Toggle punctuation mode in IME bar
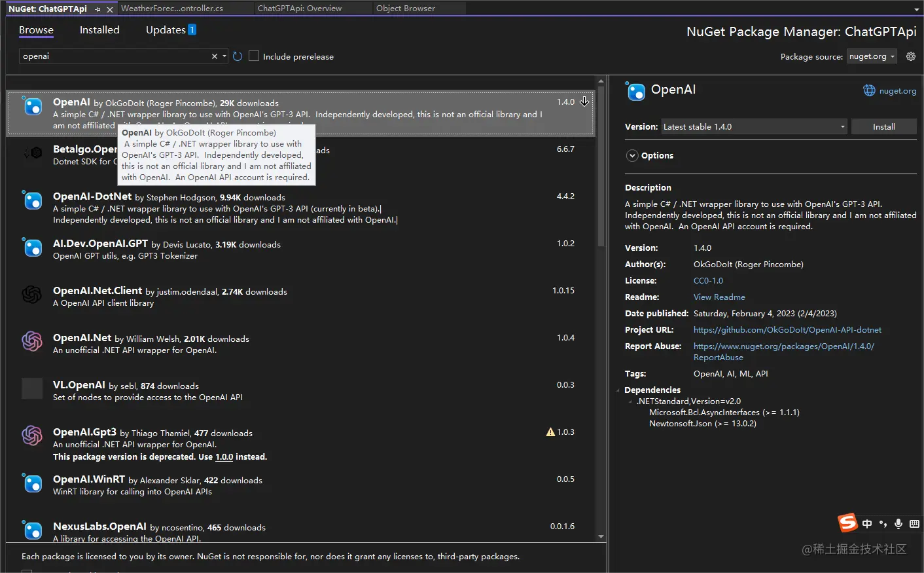Image resolution: width=924 pixels, height=573 pixels. coord(883,524)
